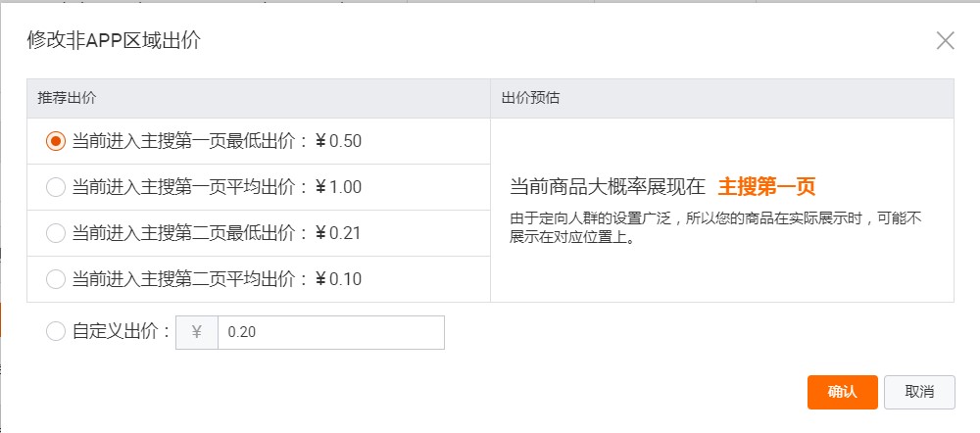The image size is (980, 433).
Task: Click the ¥ prefix box beside the custom bid field
Action: pyautogui.click(x=196, y=332)
